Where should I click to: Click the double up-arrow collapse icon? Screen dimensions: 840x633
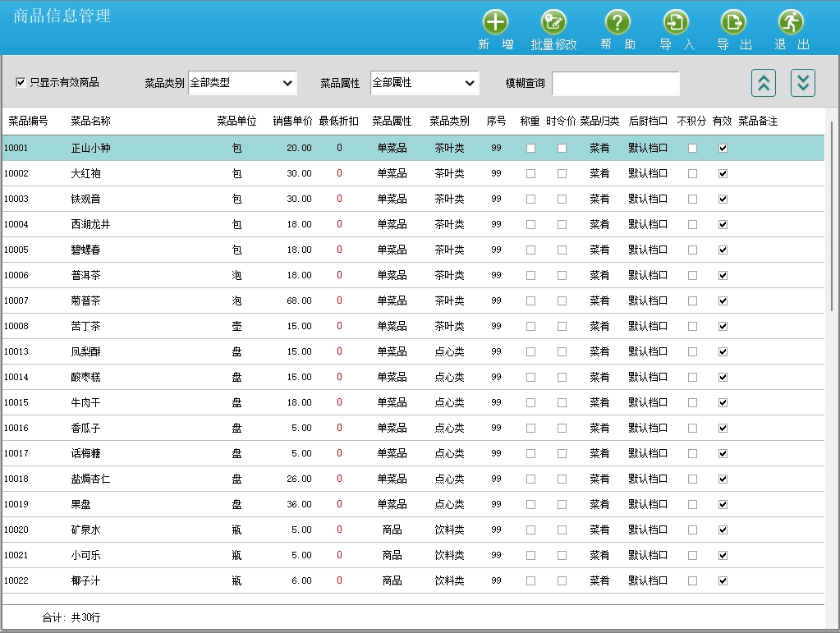click(x=763, y=83)
